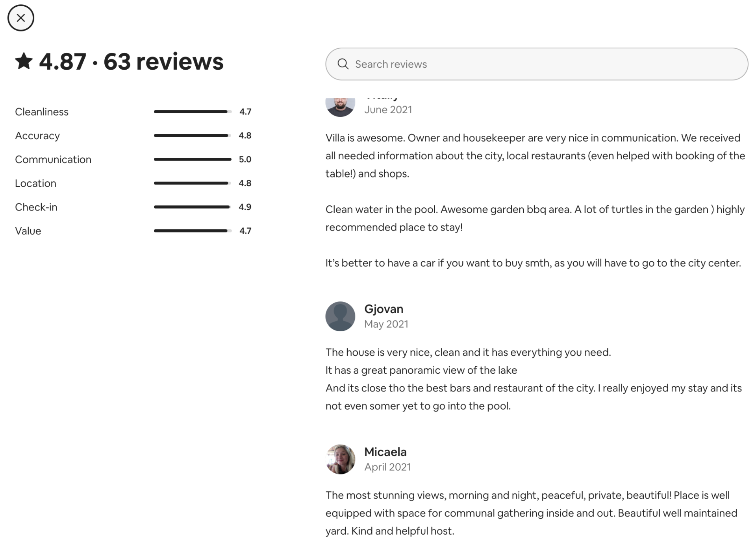Click the 4.87 · 63 reviews heading
This screenshot has height=539, width=756.
coord(131,61)
